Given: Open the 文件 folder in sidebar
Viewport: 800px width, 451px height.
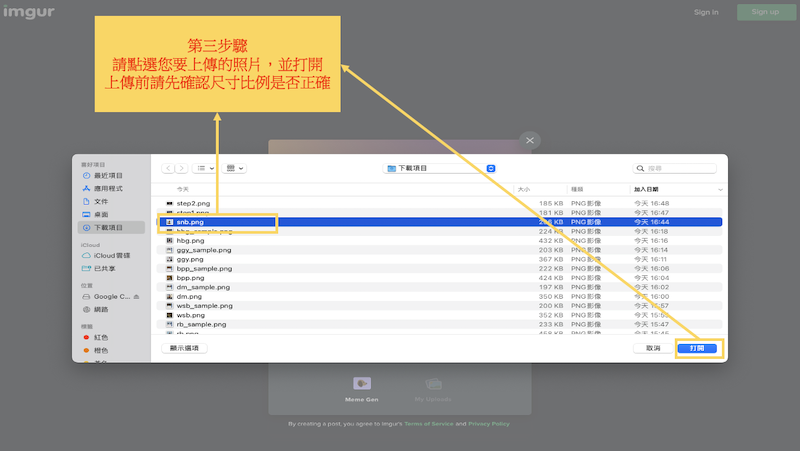Looking at the screenshot, I should (101, 201).
